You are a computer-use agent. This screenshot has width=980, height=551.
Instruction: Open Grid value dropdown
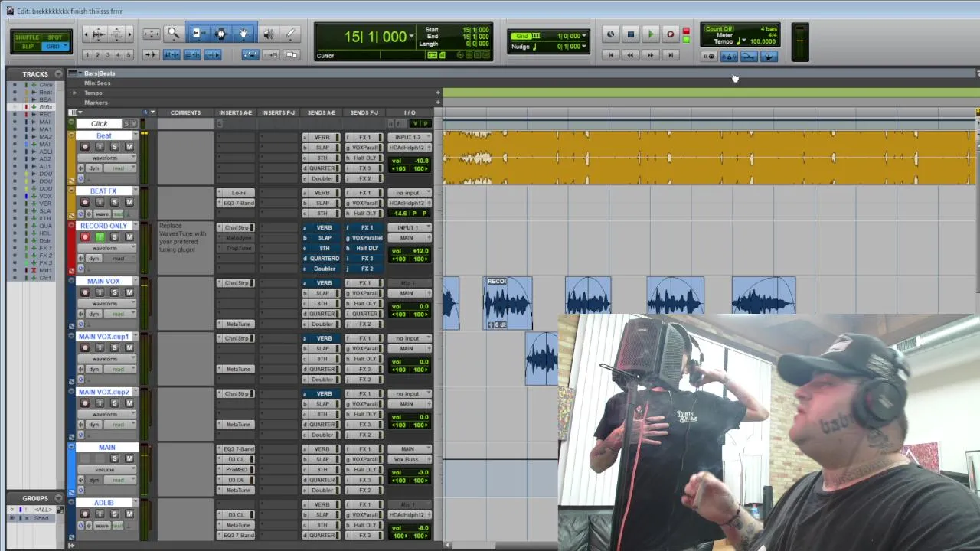pyautogui.click(x=584, y=36)
